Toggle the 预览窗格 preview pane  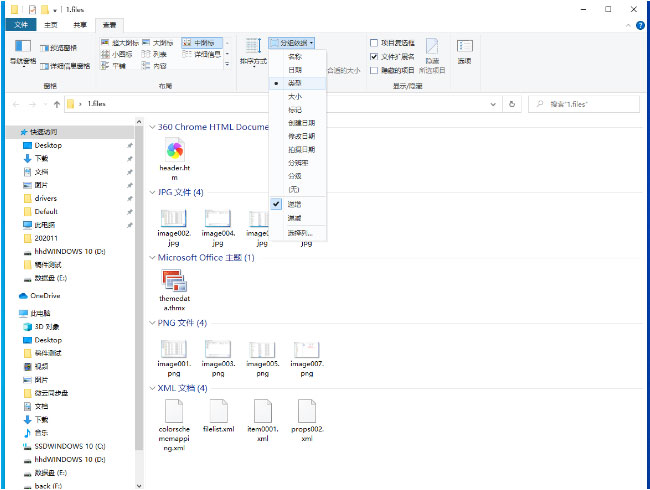click(x=59, y=48)
